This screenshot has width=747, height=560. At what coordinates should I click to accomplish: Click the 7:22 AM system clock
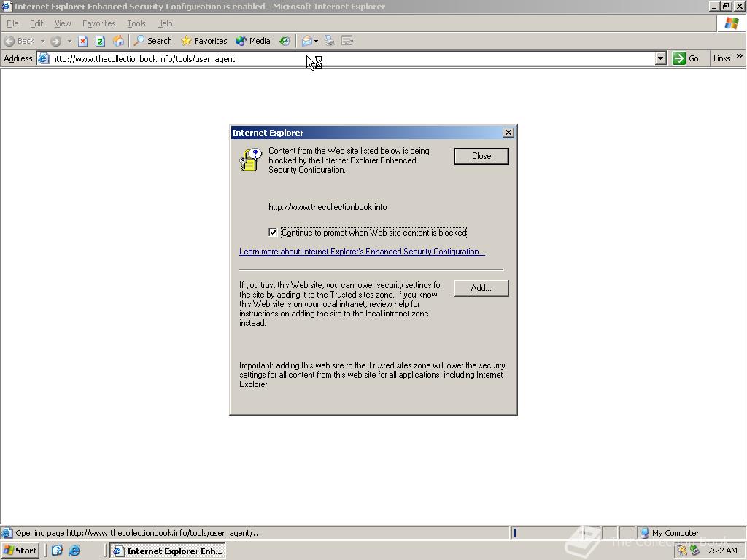[x=722, y=551]
